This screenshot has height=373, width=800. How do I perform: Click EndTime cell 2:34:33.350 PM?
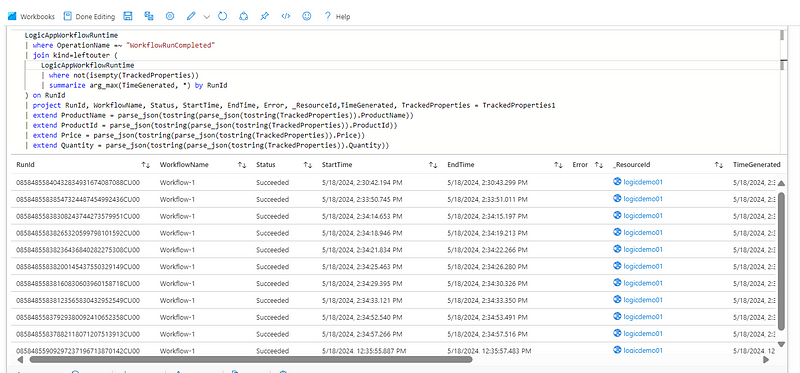coord(487,300)
